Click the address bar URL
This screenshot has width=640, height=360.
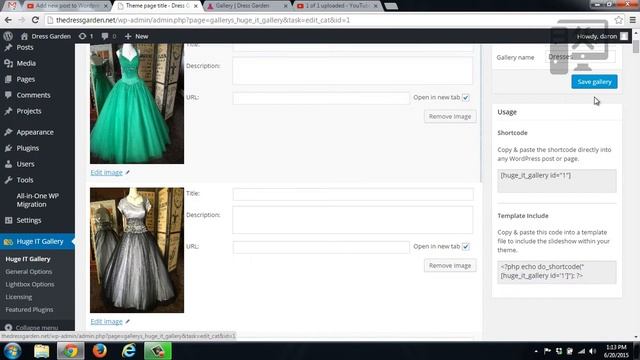point(203,20)
